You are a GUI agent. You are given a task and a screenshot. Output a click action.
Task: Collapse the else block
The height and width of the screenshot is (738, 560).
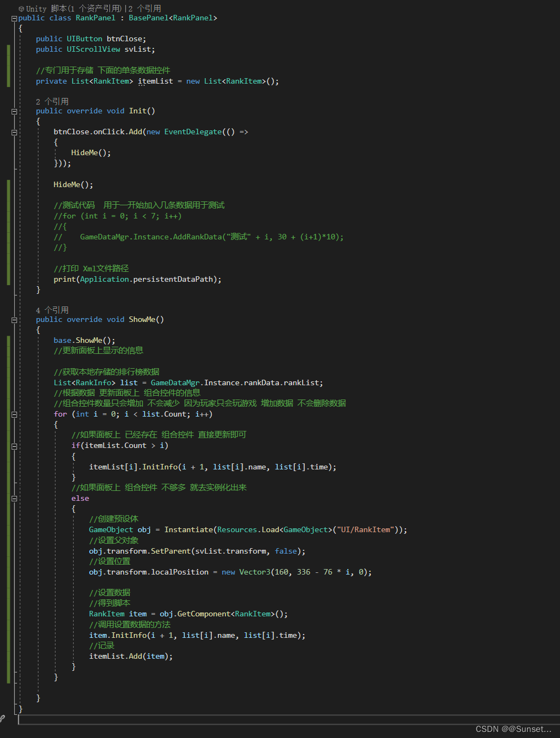pos(14,499)
